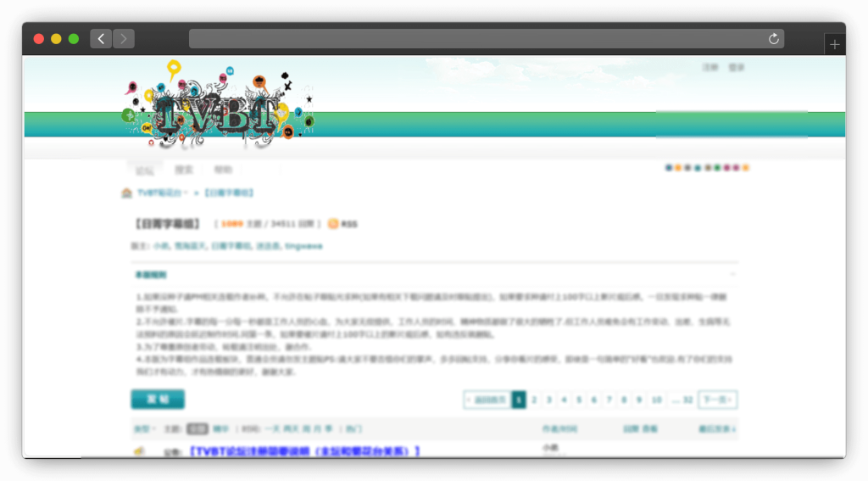Select the teal theme color swatch
This screenshot has height=481, width=868.
698,168
